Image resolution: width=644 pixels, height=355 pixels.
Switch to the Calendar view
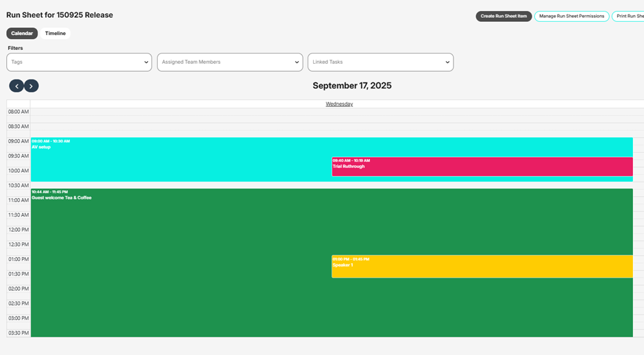tap(22, 33)
